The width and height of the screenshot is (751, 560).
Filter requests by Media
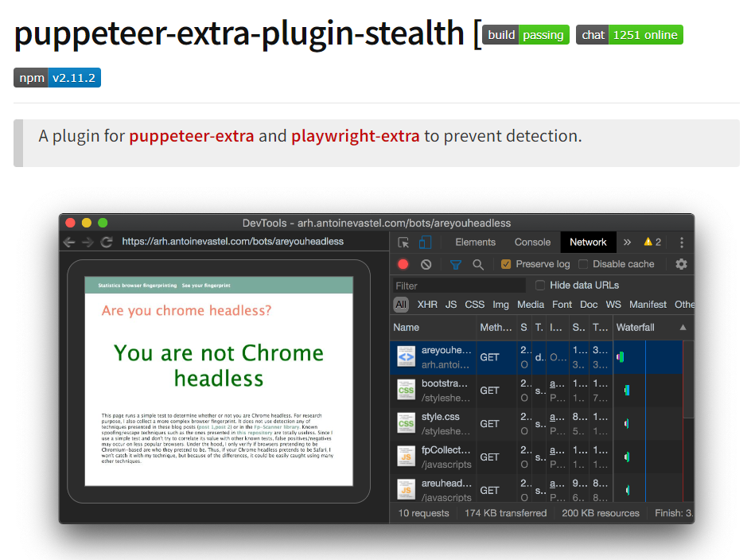pos(531,305)
